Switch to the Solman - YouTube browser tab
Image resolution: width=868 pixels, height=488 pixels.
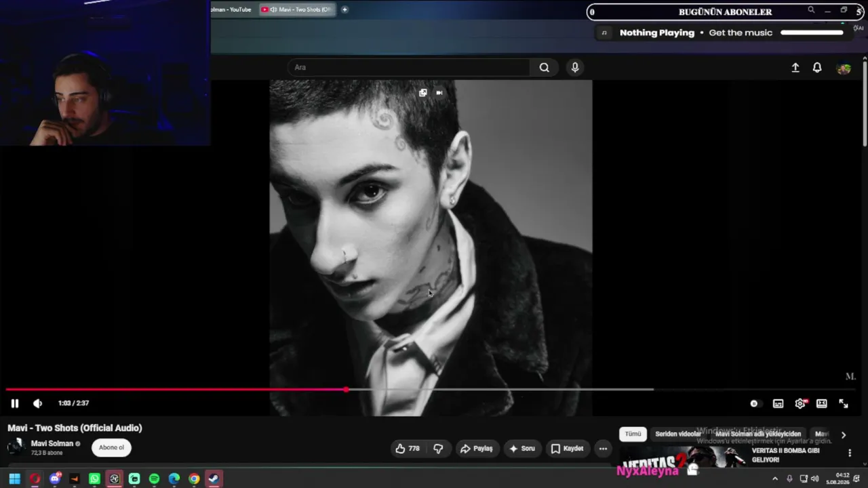[x=232, y=9]
